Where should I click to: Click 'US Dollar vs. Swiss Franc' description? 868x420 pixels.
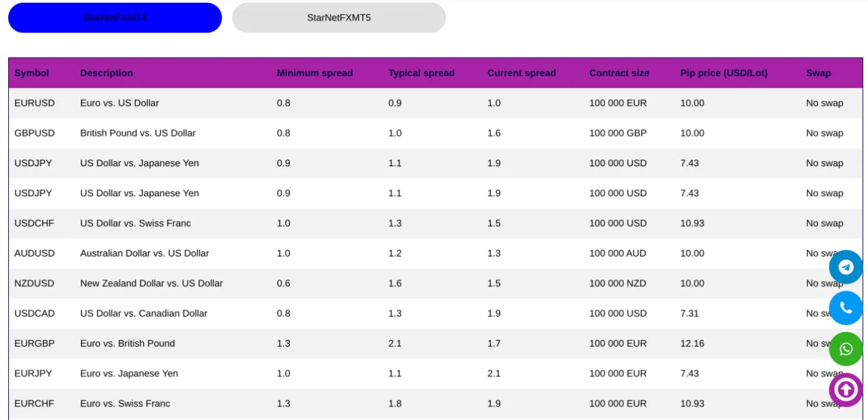point(136,223)
